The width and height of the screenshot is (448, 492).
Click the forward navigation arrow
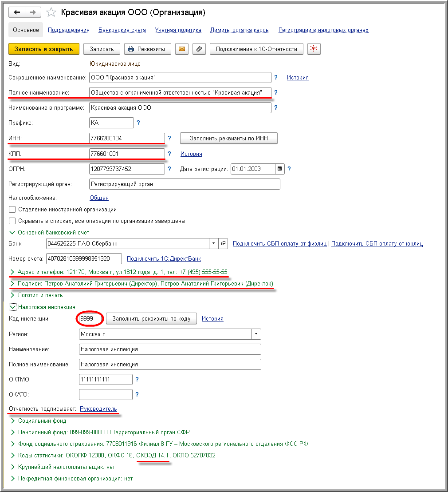point(32,12)
